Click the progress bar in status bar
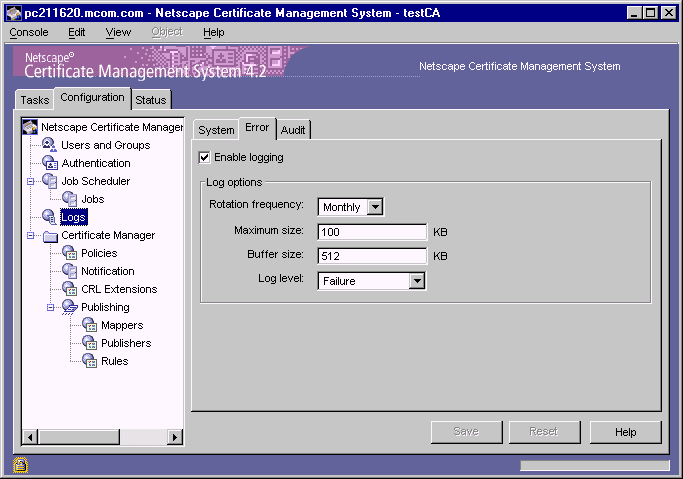Screen dimensions: 683x479 (595, 466)
